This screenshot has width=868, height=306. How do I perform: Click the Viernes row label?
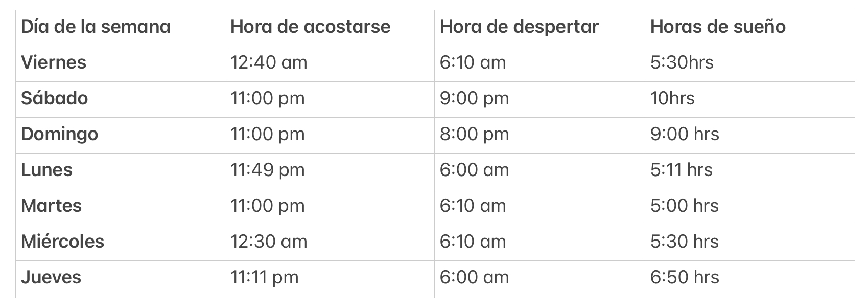click(x=54, y=62)
